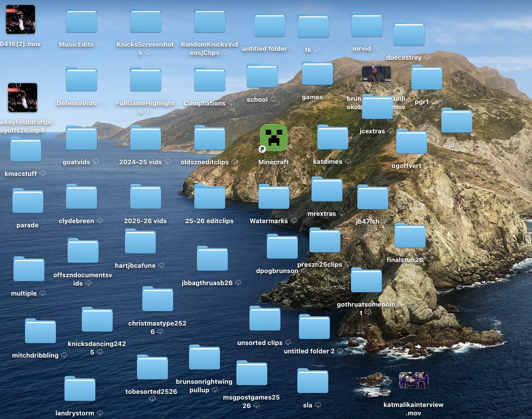Select the Minecraft app shortcut

pos(274,137)
